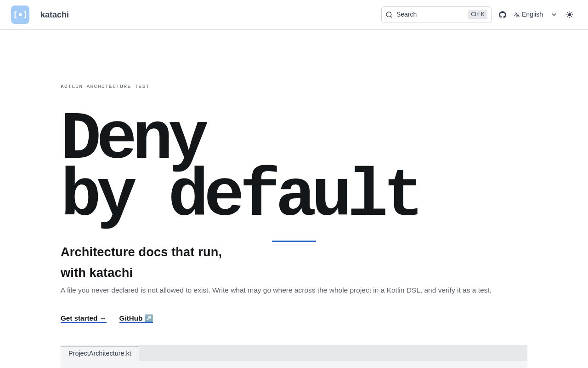
Task: Click the Ctrl K shortcut badge
Action: pyautogui.click(x=478, y=14)
